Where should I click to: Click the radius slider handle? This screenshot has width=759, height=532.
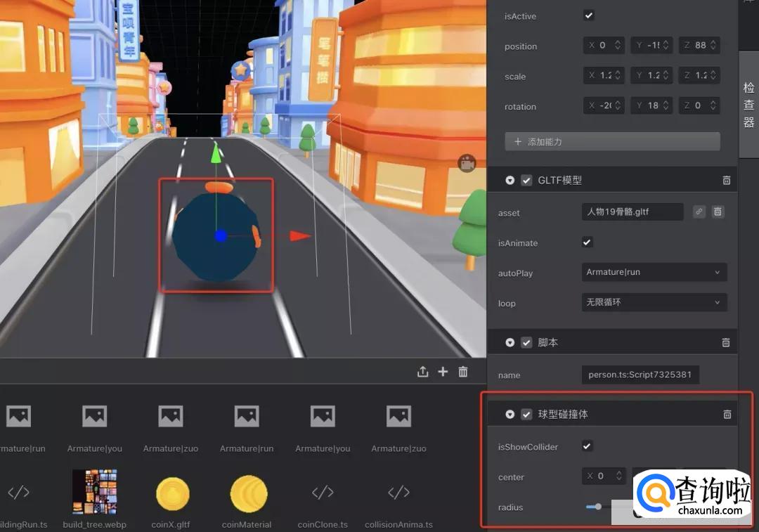[598, 507]
